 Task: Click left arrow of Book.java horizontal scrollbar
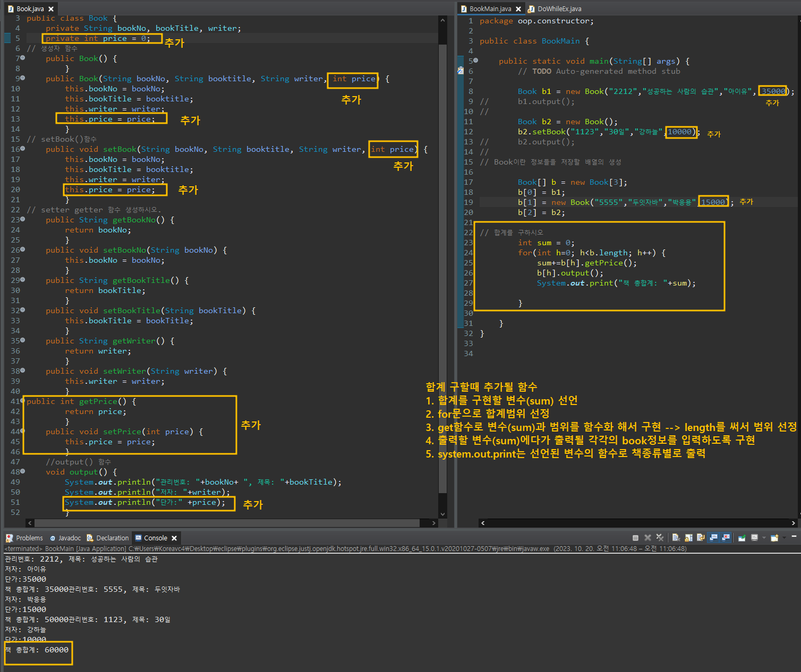click(x=30, y=523)
